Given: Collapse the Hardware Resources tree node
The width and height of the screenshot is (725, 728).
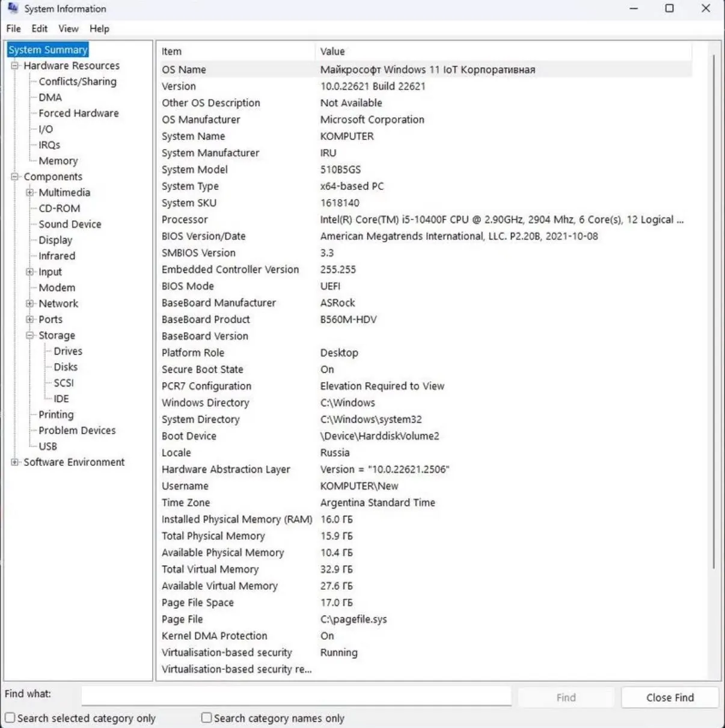Looking at the screenshot, I should [x=15, y=66].
